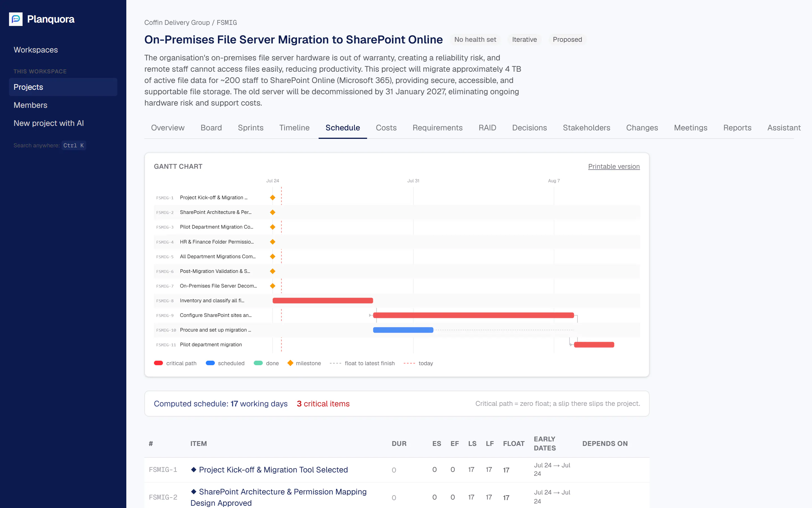Open the RAID tab
Viewport: 812px width, 508px height.
click(487, 128)
